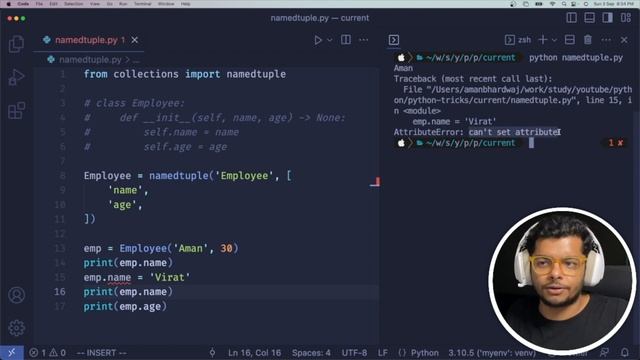Image resolution: width=640 pixels, height=360 pixels.
Task: Open the terminal launch profile dropdown
Action: (554, 40)
